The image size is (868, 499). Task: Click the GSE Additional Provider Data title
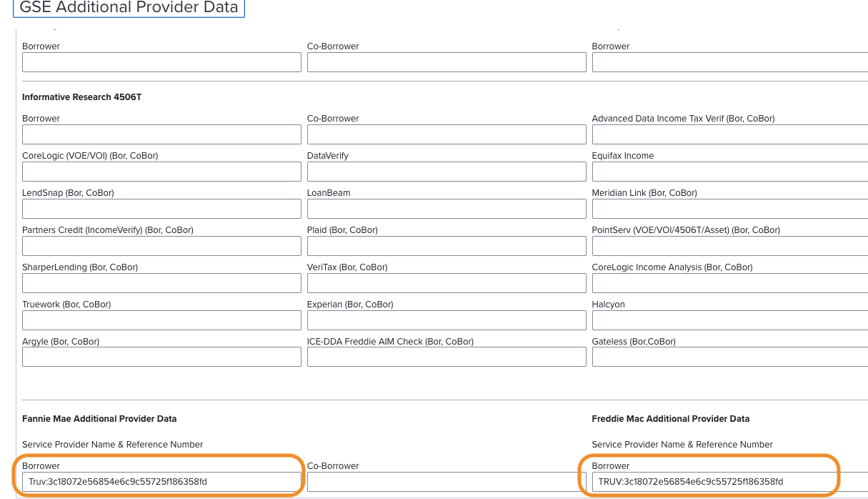[x=129, y=8]
